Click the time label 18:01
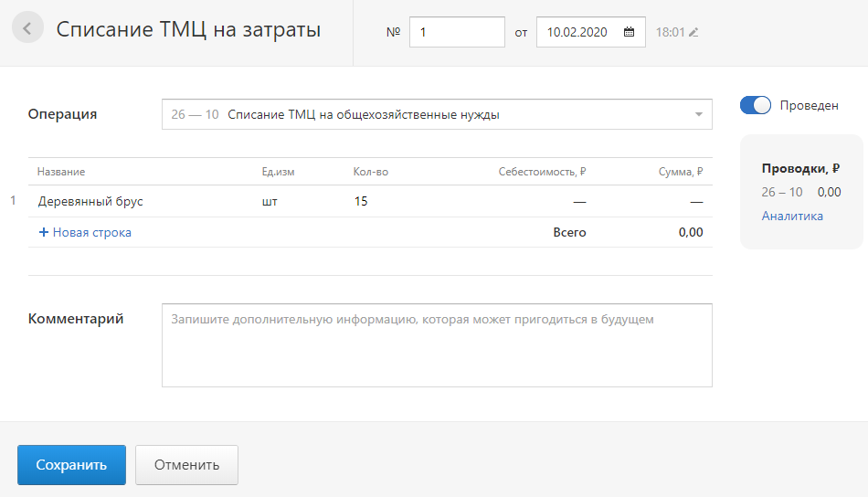Viewport: 868px width, 497px height. (670, 32)
